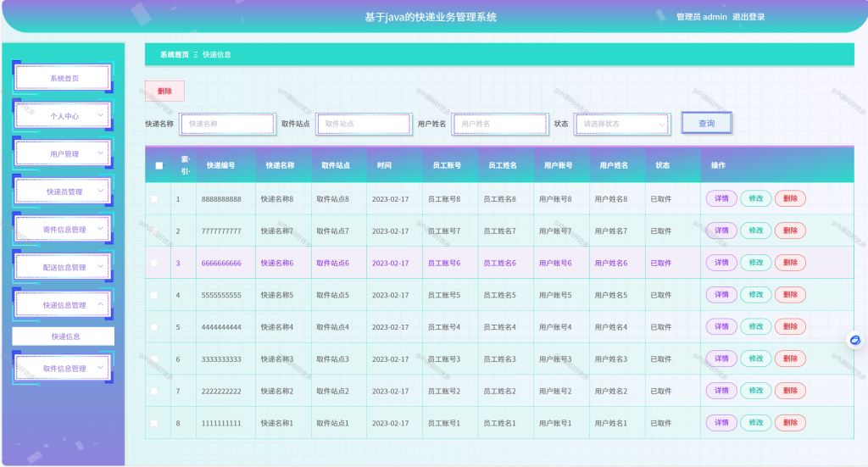Expand the 快递员管理 sidebar menu

pyautogui.click(x=63, y=192)
